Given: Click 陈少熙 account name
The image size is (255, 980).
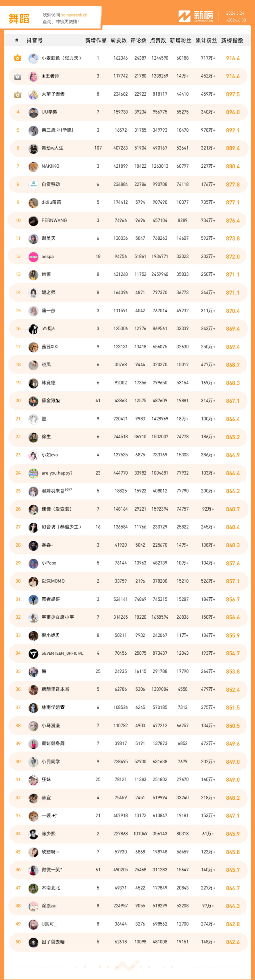Looking at the screenshot, I should click(48, 834).
